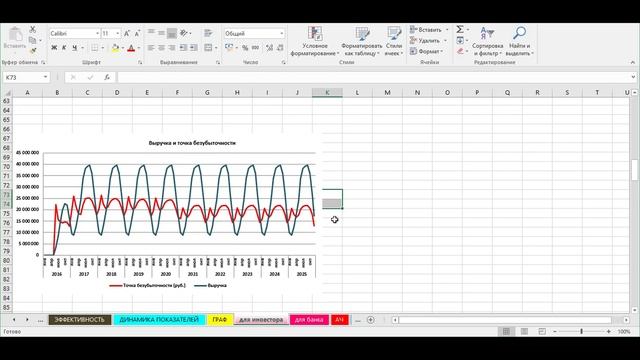Open the number format Общий dropdown
This screenshot has height=360, width=640.
[x=282, y=33]
